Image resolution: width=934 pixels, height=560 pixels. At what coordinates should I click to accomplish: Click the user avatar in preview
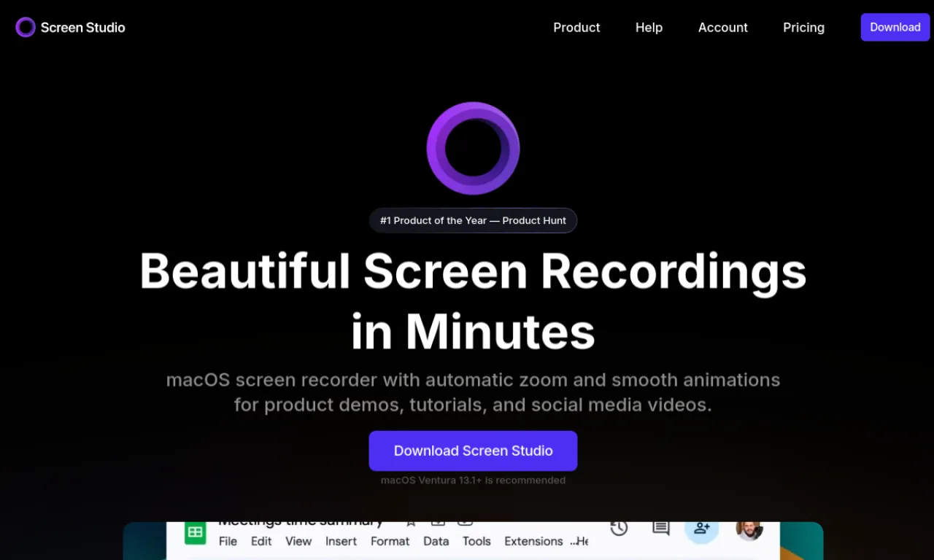click(x=749, y=530)
